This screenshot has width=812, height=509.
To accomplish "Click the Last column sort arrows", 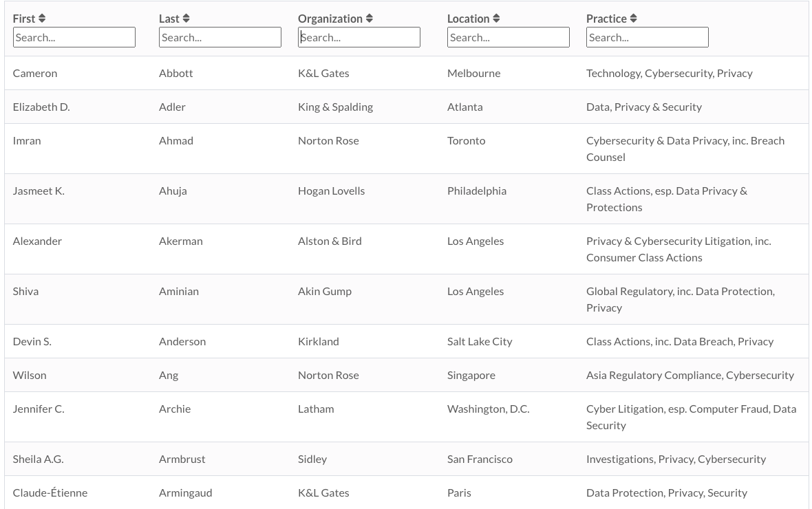I will click(x=186, y=19).
